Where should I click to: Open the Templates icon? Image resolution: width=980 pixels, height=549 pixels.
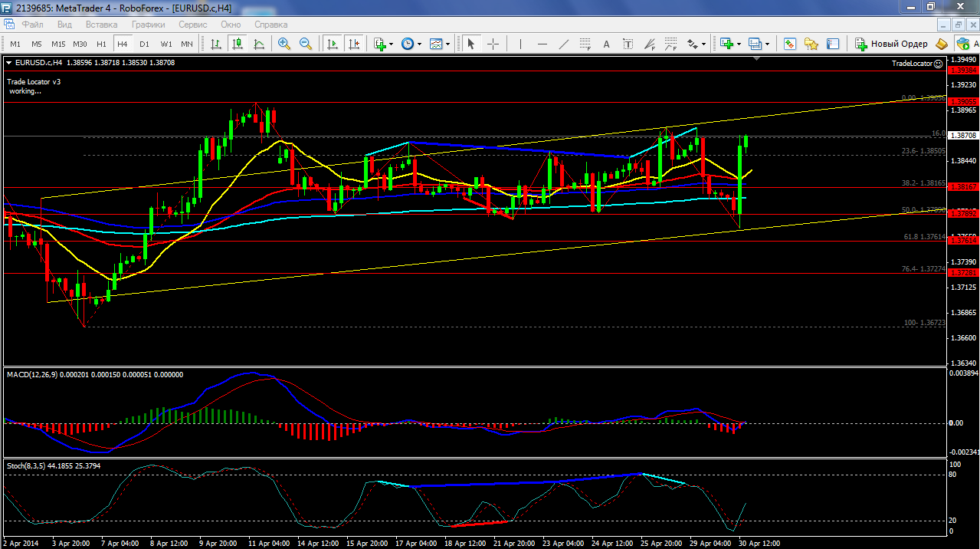435,44
